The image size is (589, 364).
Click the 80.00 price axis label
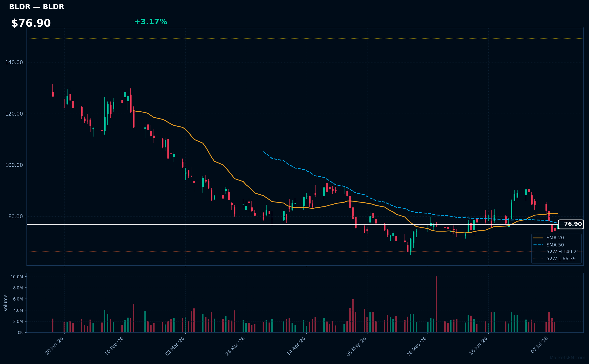(16, 217)
